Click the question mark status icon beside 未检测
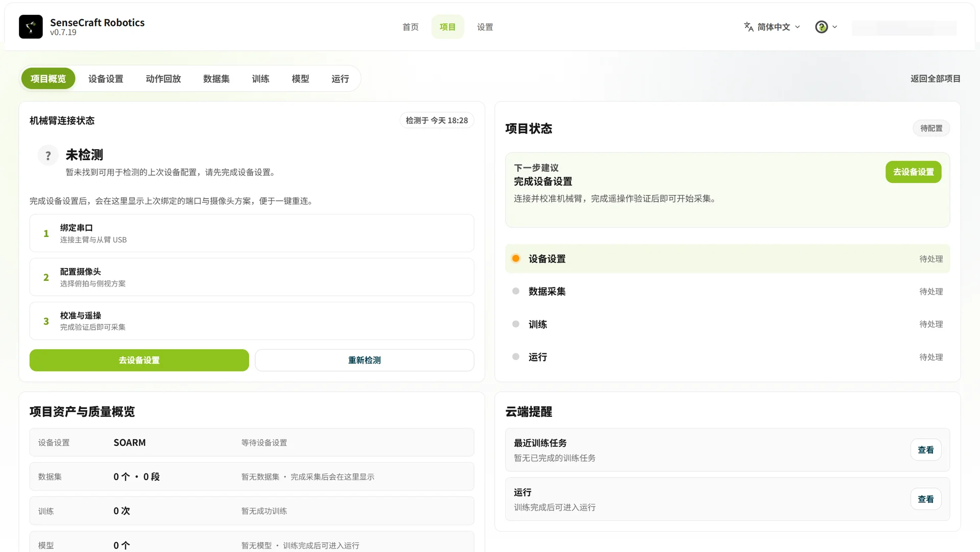Image resolution: width=980 pixels, height=552 pixels. click(x=48, y=155)
